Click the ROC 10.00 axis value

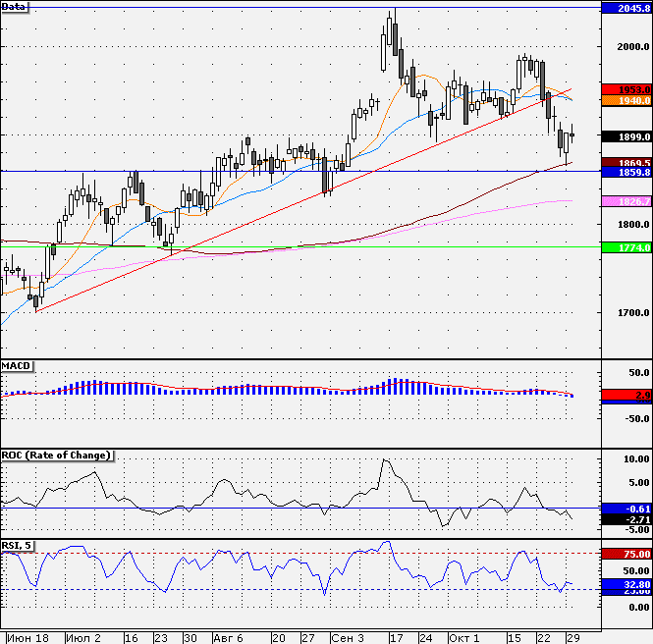coord(636,458)
